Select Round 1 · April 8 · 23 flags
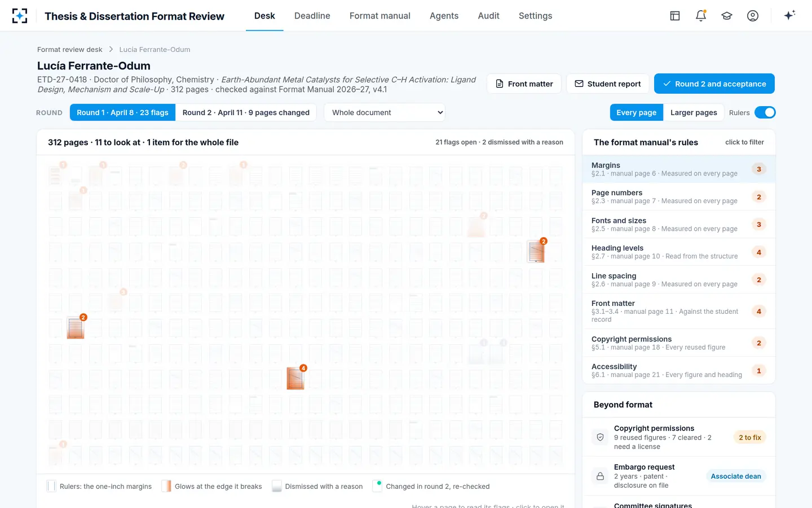The image size is (812, 508). pos(122,112)
